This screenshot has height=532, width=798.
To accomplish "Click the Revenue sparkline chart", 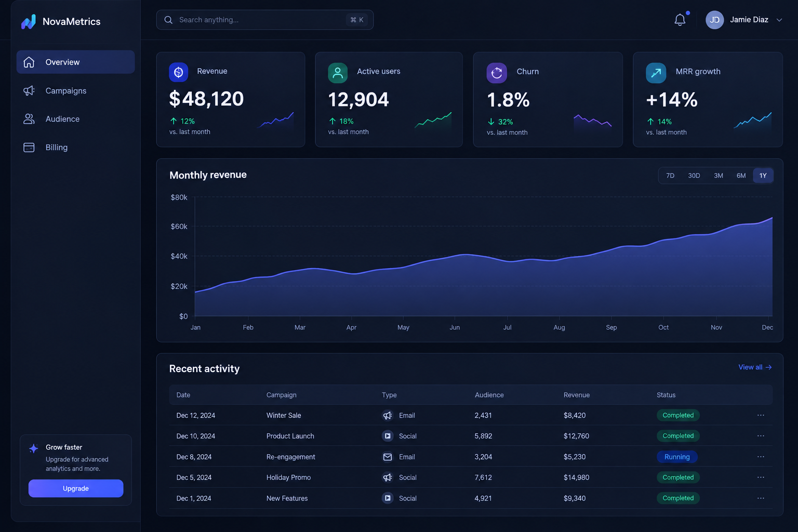I will coord(276,121).
